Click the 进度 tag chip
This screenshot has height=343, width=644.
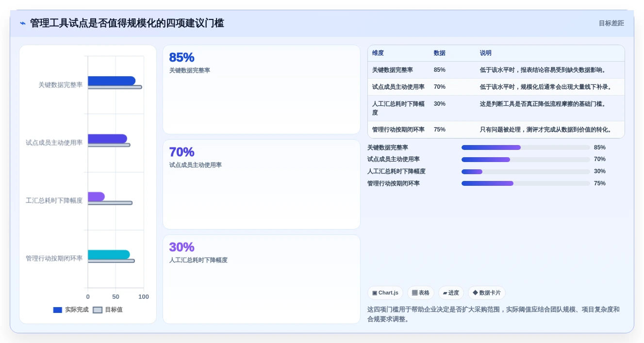click(451, 293)
